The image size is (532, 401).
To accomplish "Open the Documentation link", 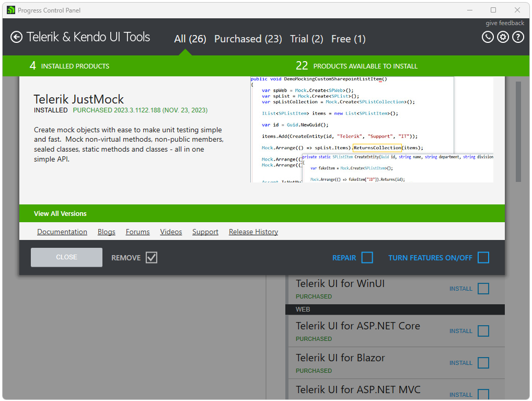I will [x=62, y=232].
